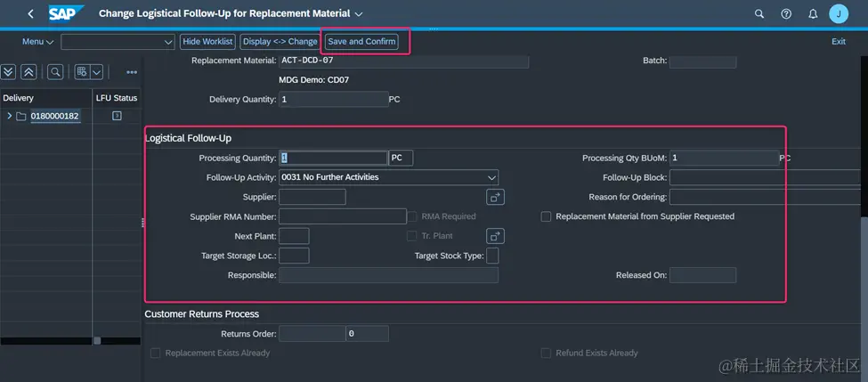The image size is (868, 382).
Task: Click into the Supplier RMA Number field
Action: [342, 216]
